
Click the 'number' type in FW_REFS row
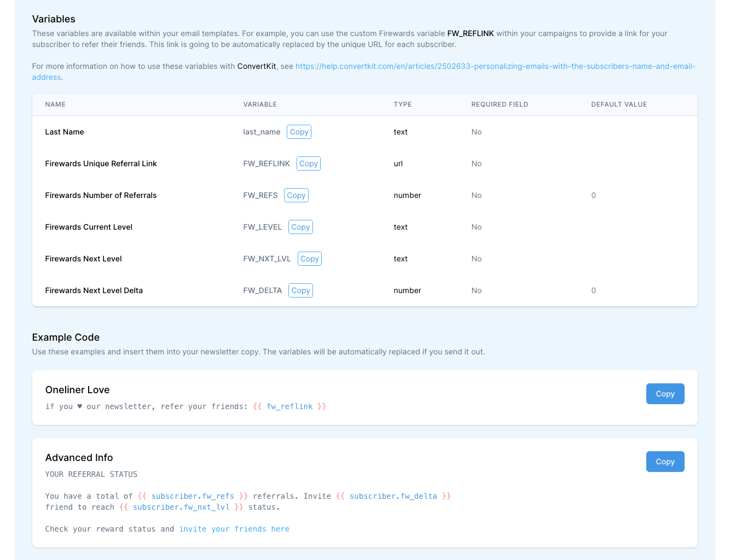407,195
